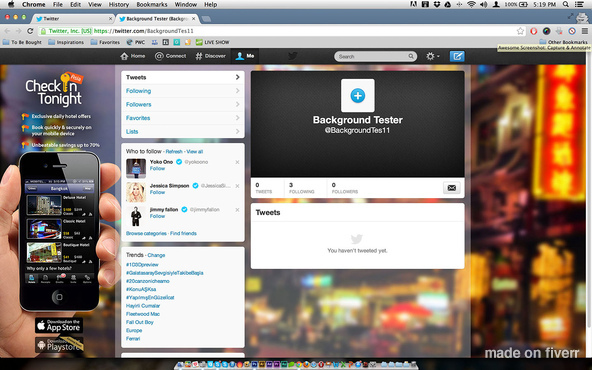Refresh the Who to follow suggestions

click(x=174, y=152)
